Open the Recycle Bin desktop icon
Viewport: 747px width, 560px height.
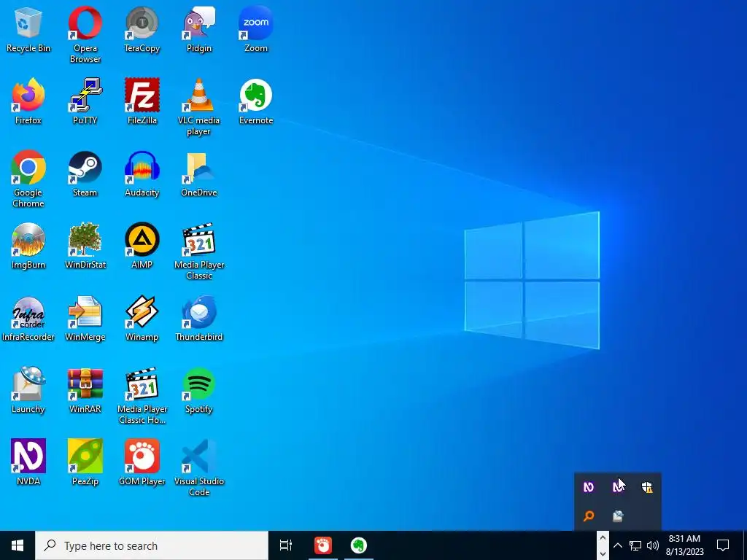28,29
